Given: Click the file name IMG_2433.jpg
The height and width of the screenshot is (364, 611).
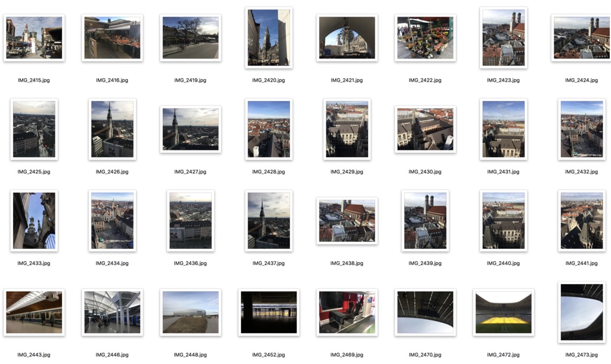Looking at the screenshot, I should click(34, 263).
